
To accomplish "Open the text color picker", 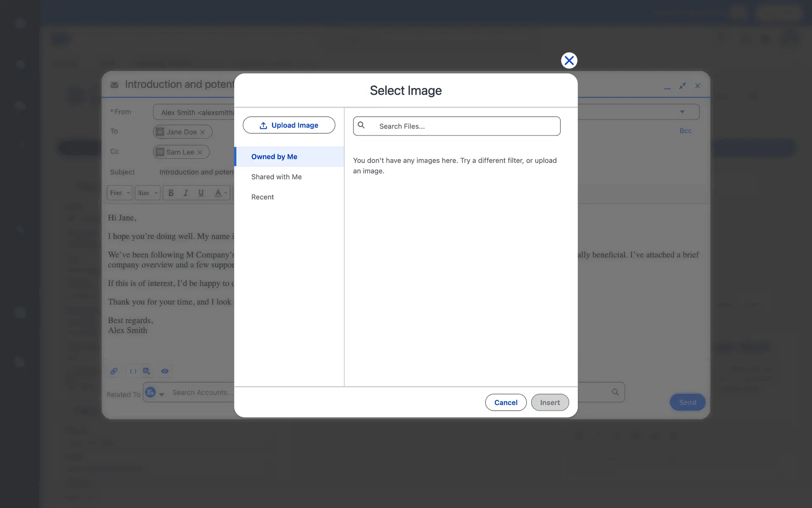I will coord(220,193).
